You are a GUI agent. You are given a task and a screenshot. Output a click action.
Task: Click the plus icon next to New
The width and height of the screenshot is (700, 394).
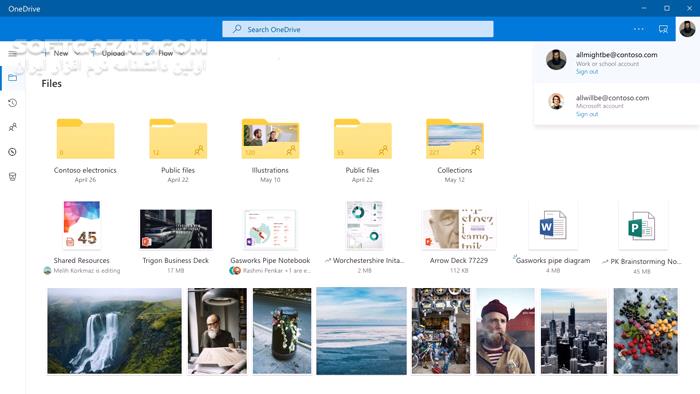46,53
